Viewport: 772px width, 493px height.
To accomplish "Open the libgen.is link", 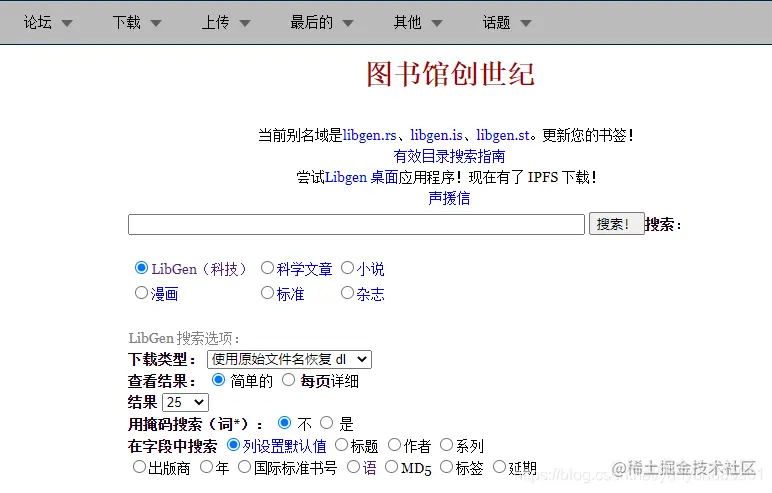I will 437,135.
